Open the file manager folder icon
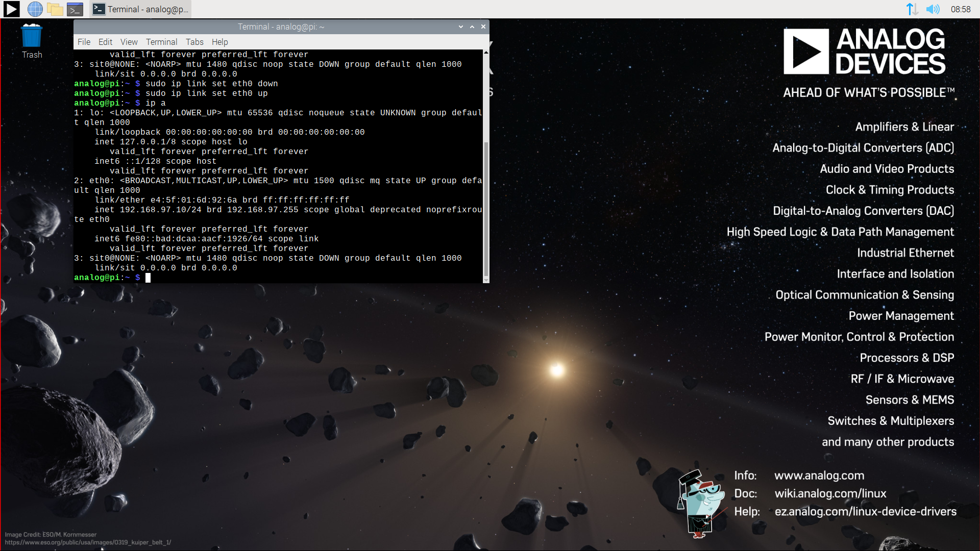 55,9
